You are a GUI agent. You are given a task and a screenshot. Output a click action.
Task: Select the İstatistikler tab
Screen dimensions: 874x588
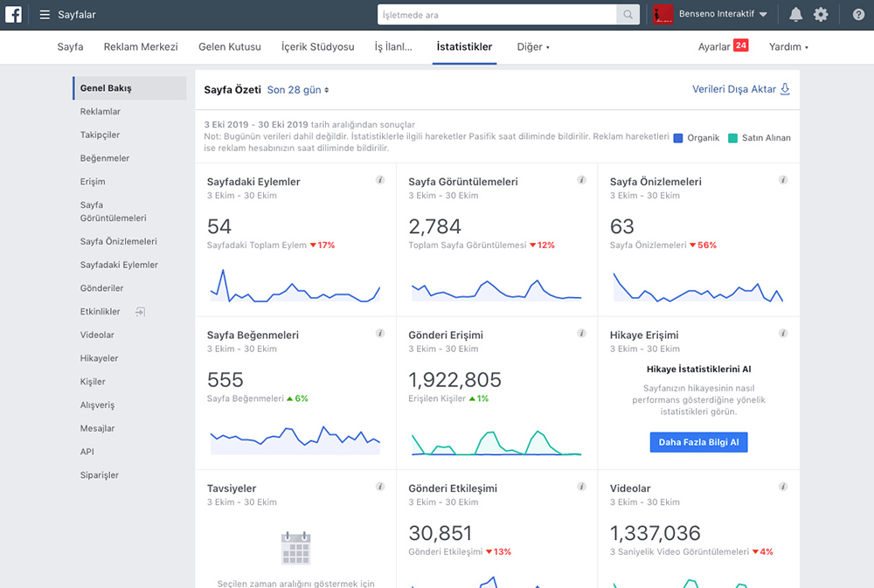[x=464, y=47]
